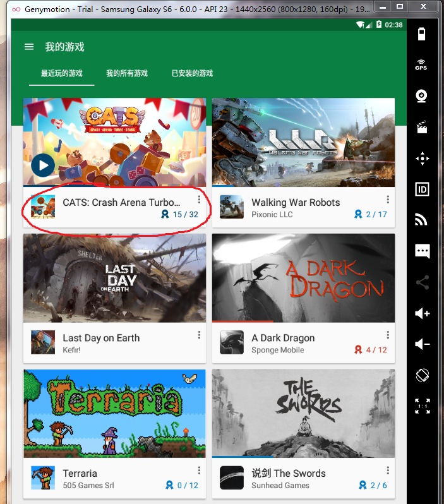Open Genymotion camera widget

click(x=421, y=96)
